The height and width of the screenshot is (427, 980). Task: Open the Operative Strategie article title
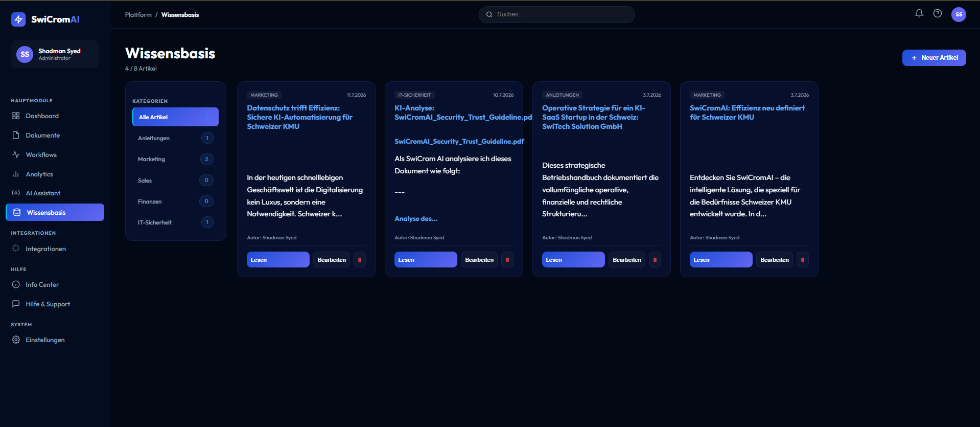(594, 117)
